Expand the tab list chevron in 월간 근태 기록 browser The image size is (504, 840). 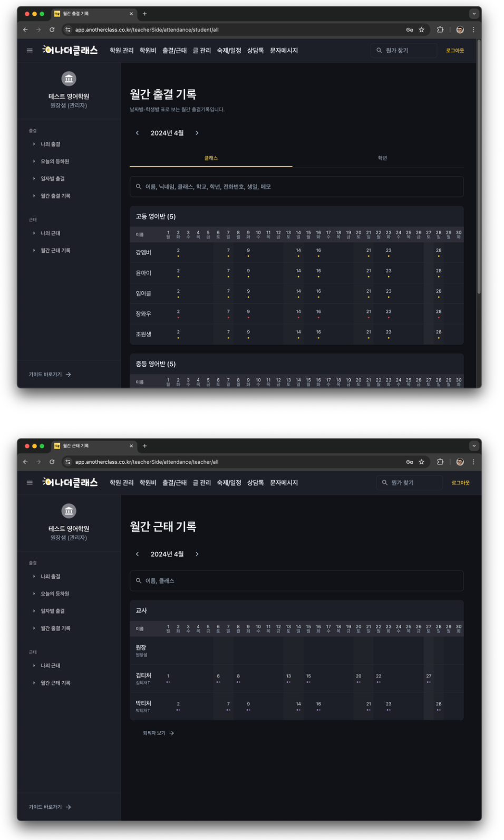[474, 446]
